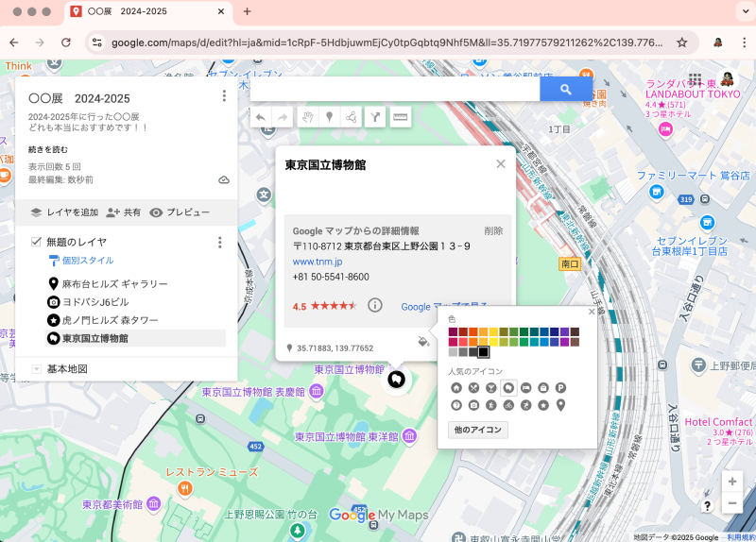Click the 東京国立博物館 東洋館 museum marker
The image size is (756, 542).
click(409, 436)
